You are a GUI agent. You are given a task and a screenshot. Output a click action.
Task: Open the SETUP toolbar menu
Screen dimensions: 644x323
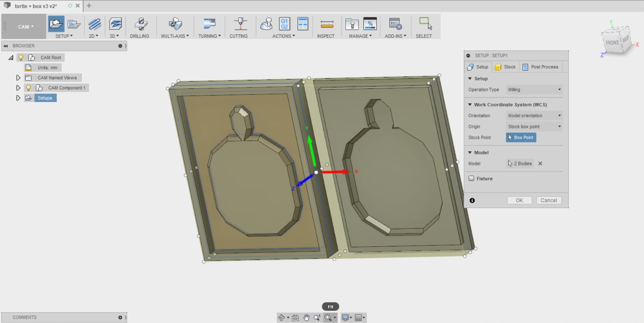[64, 36]
